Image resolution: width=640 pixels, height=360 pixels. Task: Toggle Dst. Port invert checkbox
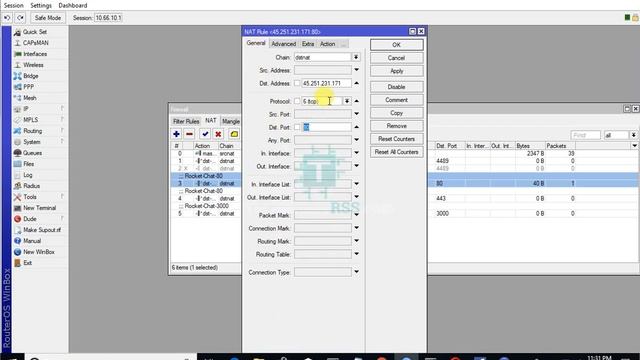coord(297,127)
